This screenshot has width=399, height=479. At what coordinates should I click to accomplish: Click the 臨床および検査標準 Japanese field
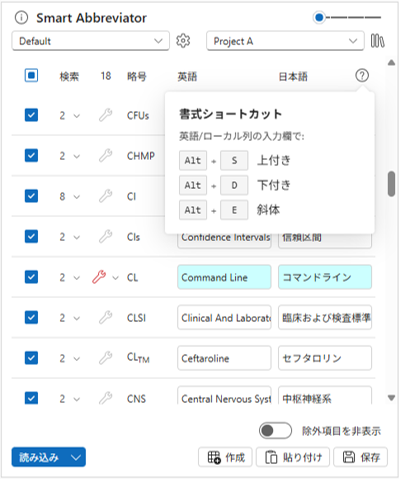click(x=325, y=317)
